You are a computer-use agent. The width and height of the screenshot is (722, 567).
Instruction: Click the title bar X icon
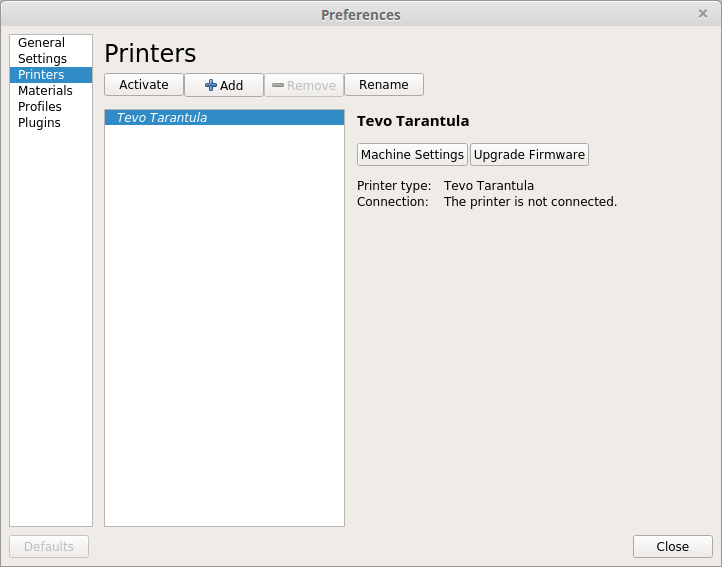click(703, 14)
